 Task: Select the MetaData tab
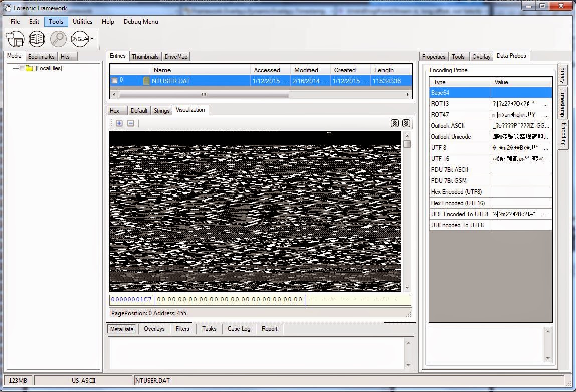[x=122, y=329]
